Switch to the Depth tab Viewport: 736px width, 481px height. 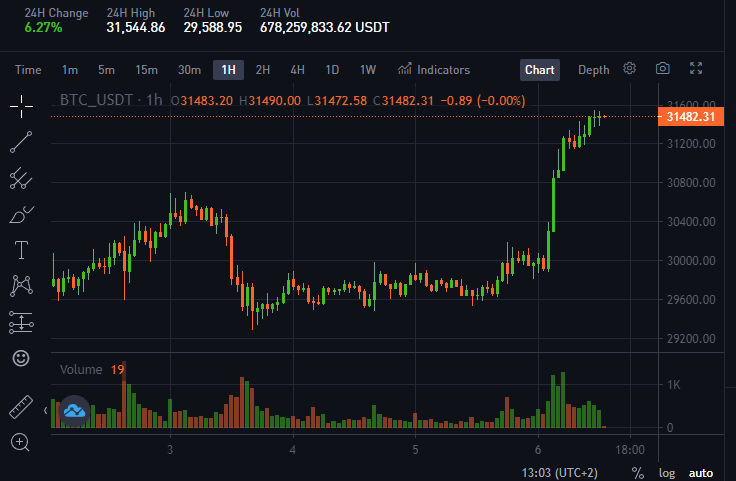(x=593, y=70)
